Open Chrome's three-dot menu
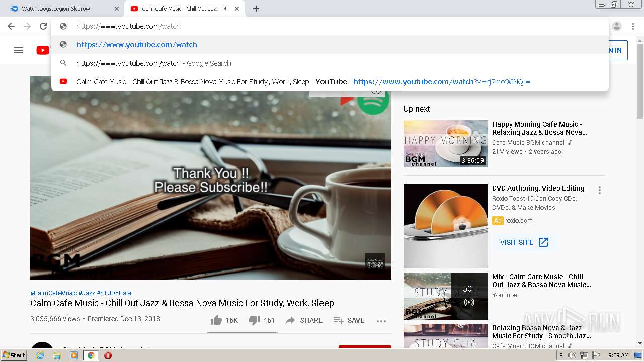 [633, 26]
